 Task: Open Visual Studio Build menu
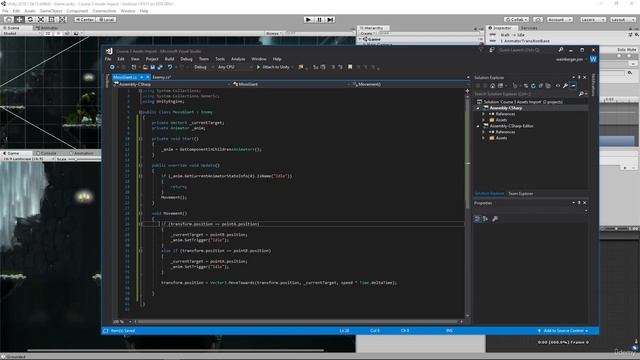[169, 59]
